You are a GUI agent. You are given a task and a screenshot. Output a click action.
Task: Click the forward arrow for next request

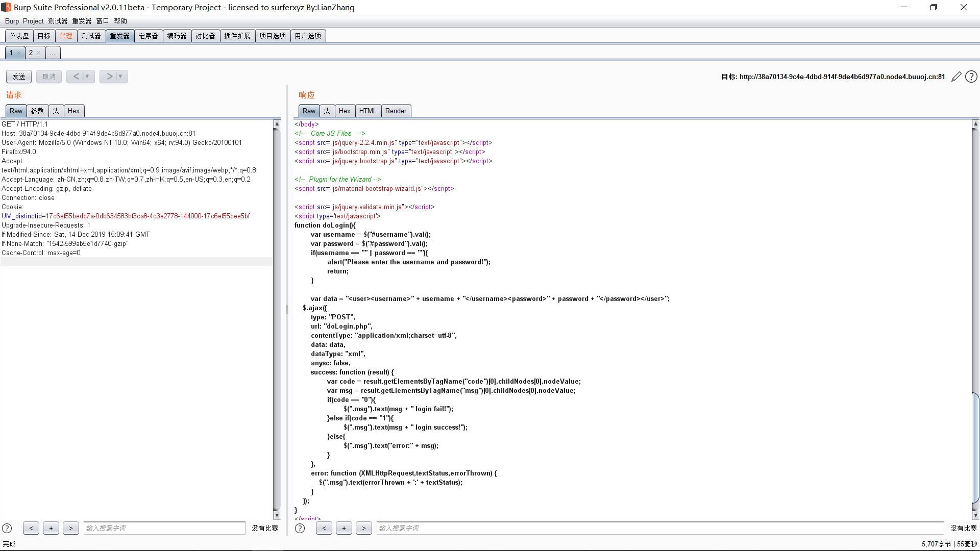[x=110, y=76]
